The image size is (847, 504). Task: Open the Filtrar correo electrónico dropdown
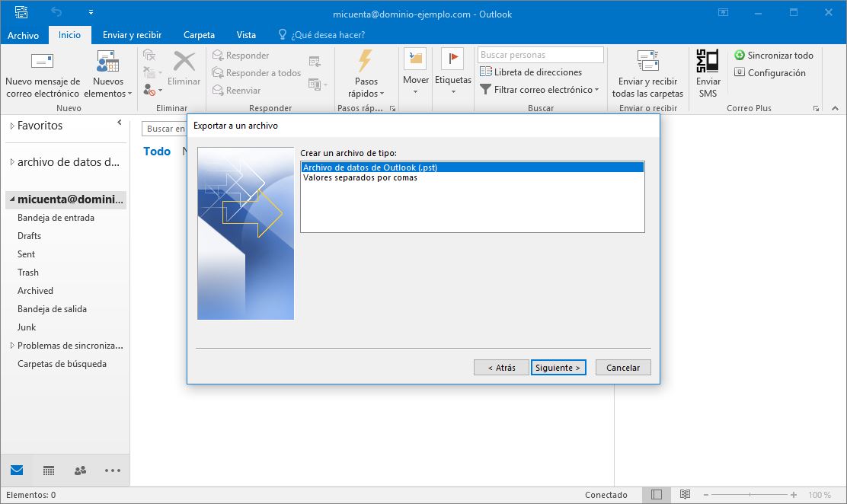(x=539, y=90)
